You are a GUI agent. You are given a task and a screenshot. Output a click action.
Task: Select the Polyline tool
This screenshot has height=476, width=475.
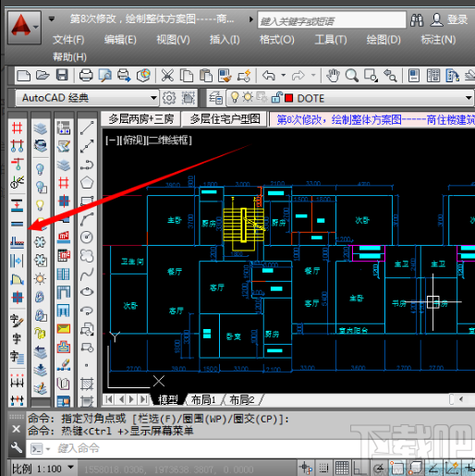(x=87, y=165)
